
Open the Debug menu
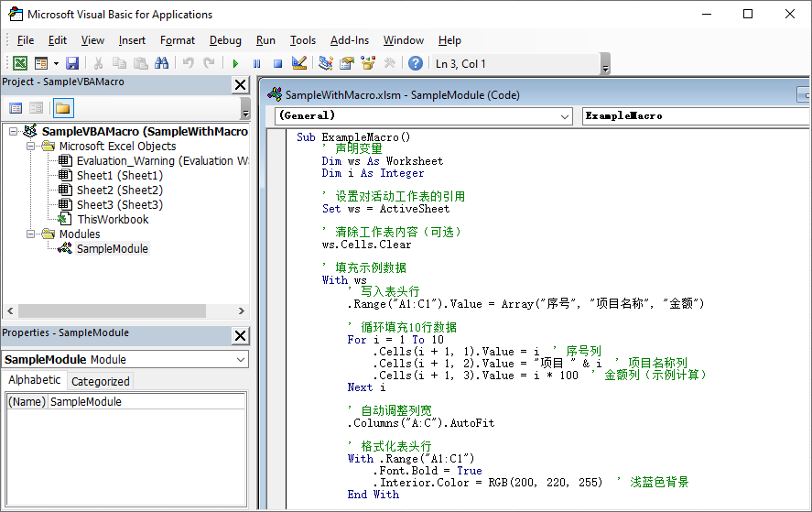click(225, 40)
